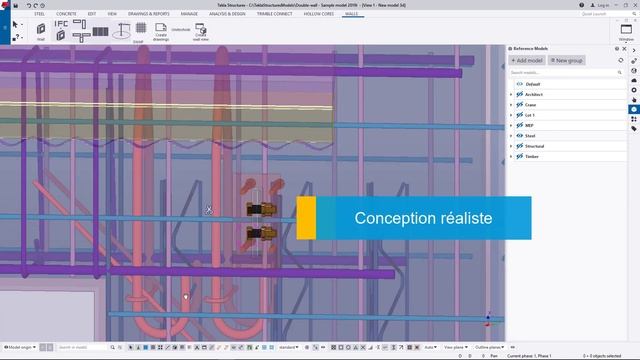
Task: Open the Trimble Connect globe side icon
Action: click(634, 71)
